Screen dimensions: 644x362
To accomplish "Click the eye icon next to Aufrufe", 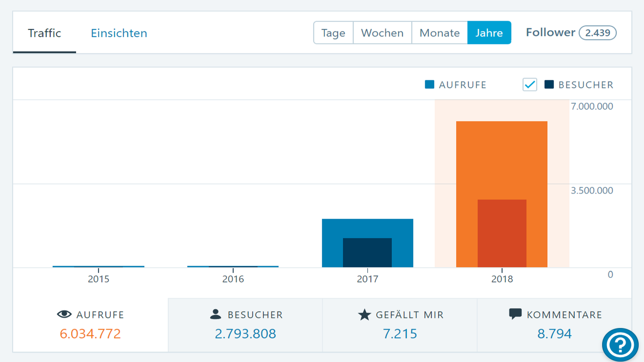I will click(64, 314).
